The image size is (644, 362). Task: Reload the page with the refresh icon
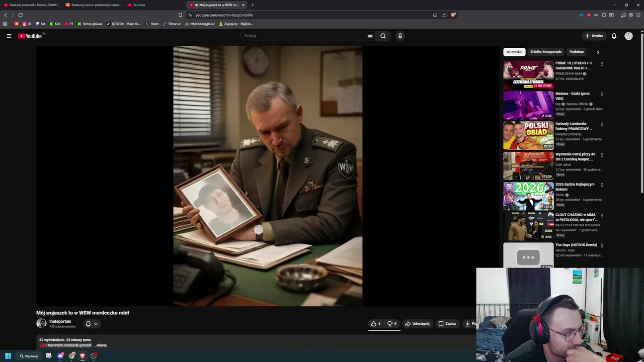click(x=20, y=15)
